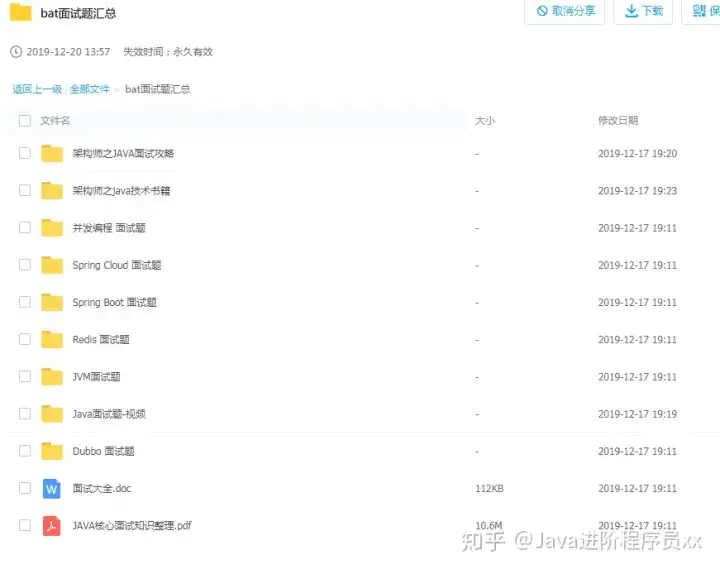The height and width of the screenshot is (569, 720).
Task: Check the box for Spring Cloud 面试题
Action: (25, 265)
